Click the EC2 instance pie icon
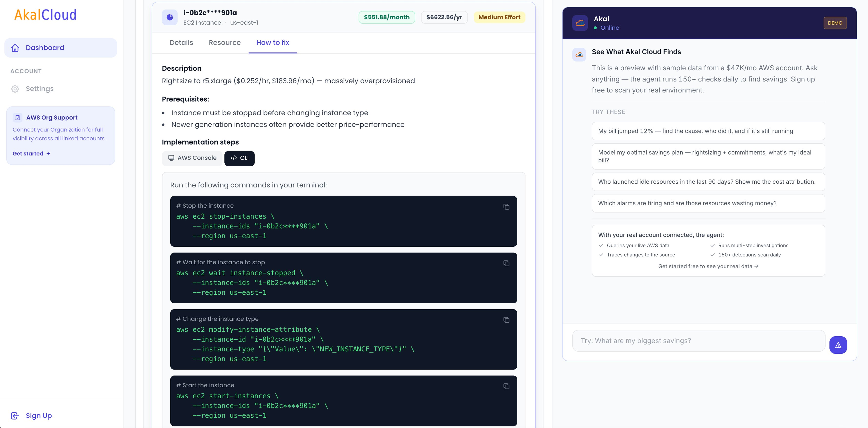The image size is (868, 428). point(170,17)
